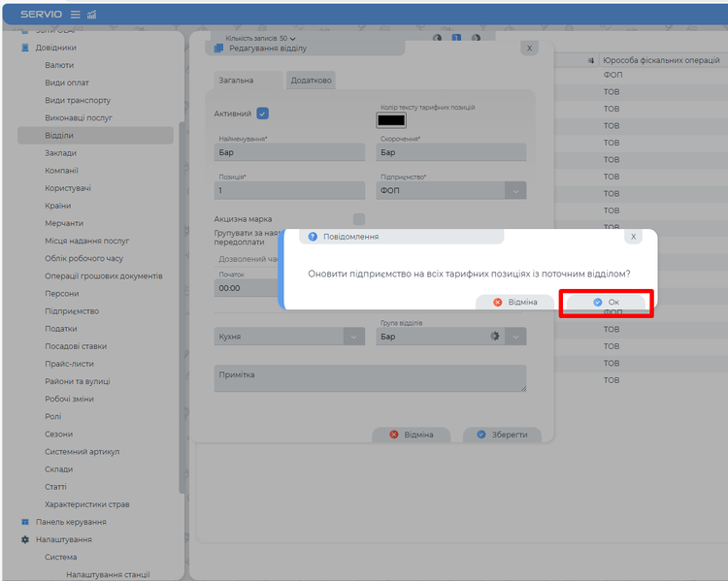Click the Налаштування gear icon in sidebar
The image size is (728, 581).
26,539
